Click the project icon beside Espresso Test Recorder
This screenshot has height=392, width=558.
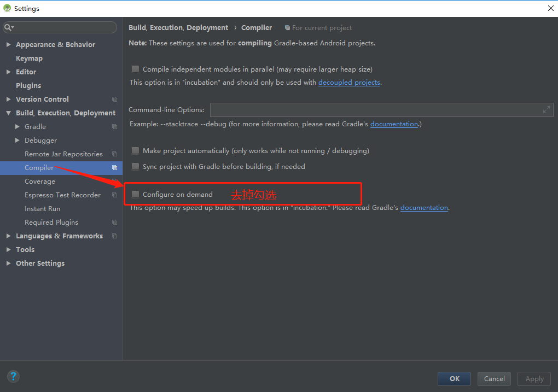[114, 195]
